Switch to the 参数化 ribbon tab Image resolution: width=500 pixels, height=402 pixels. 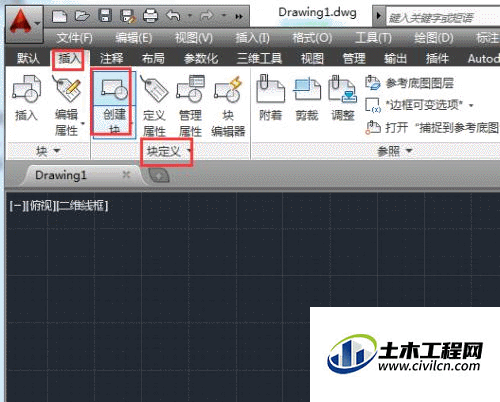pyautogui.click(x=201, y=59)
